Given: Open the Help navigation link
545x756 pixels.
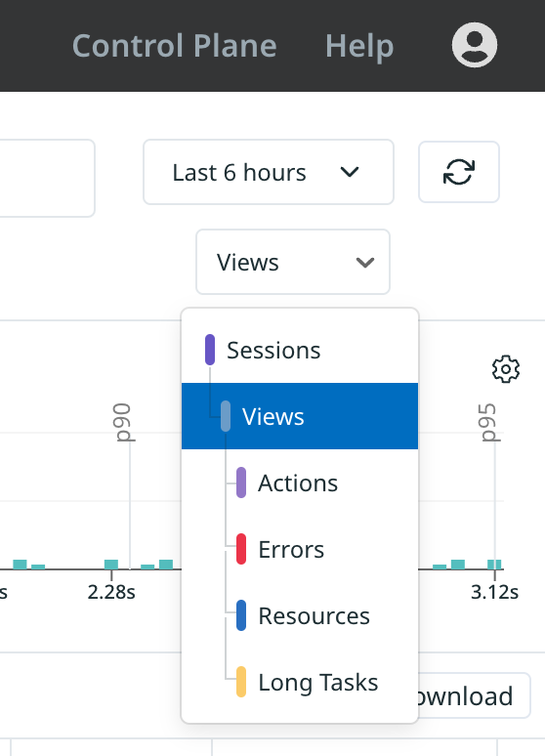Looking at the screenshot, I should pos(359,46).
